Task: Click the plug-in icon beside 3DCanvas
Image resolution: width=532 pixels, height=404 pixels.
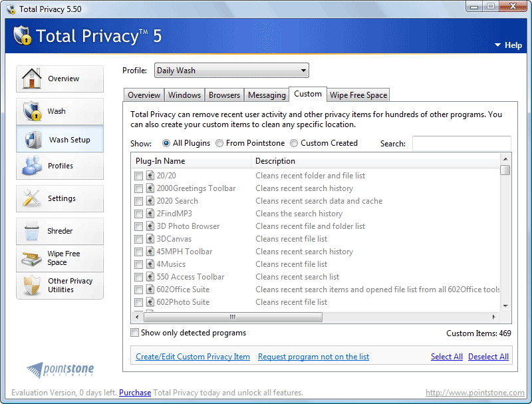Action: [x=150, y=239]
